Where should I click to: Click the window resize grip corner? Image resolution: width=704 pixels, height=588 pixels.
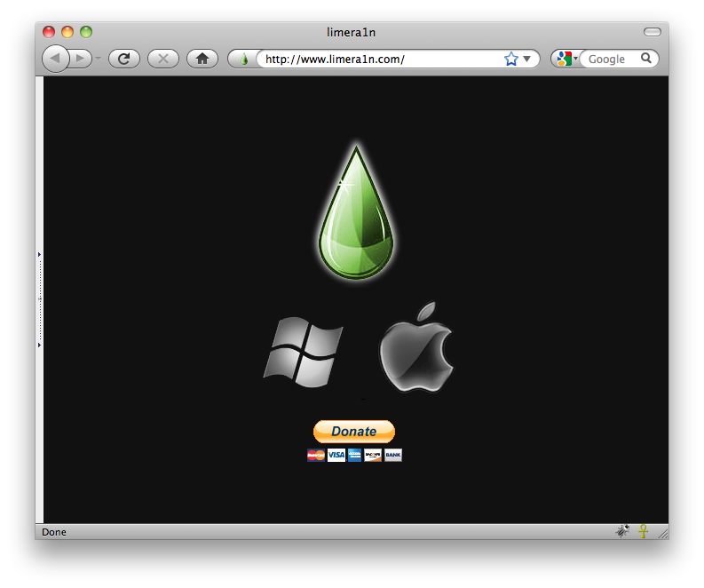pyautogui.click(x=663, y=533)
